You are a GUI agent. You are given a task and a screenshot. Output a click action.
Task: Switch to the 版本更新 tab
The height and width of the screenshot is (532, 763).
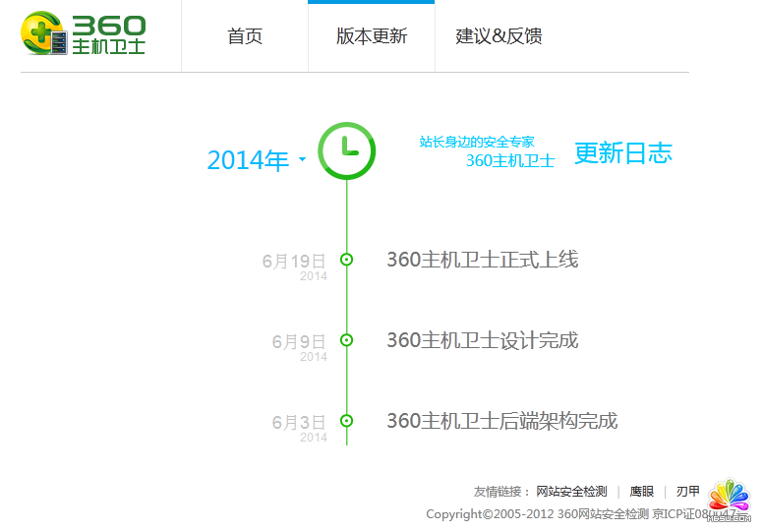point(372,36)
